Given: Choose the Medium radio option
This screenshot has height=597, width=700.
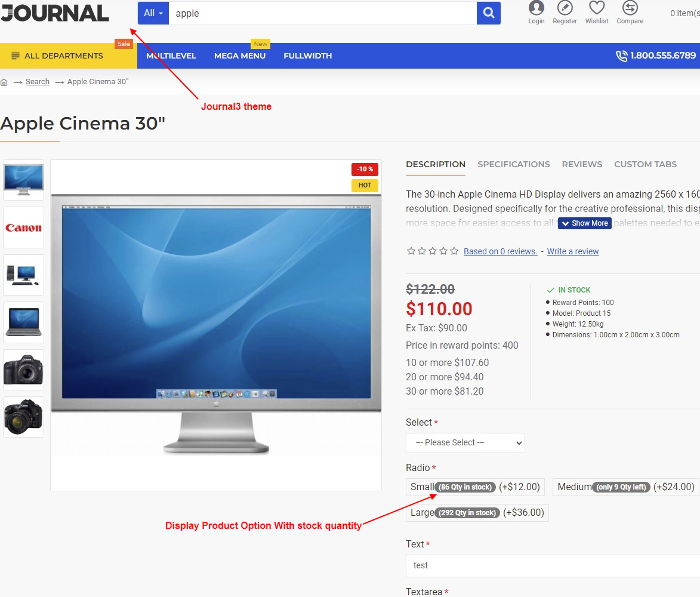Looking at the screenshot, I should pyautogui.click(x=626, y=487).
